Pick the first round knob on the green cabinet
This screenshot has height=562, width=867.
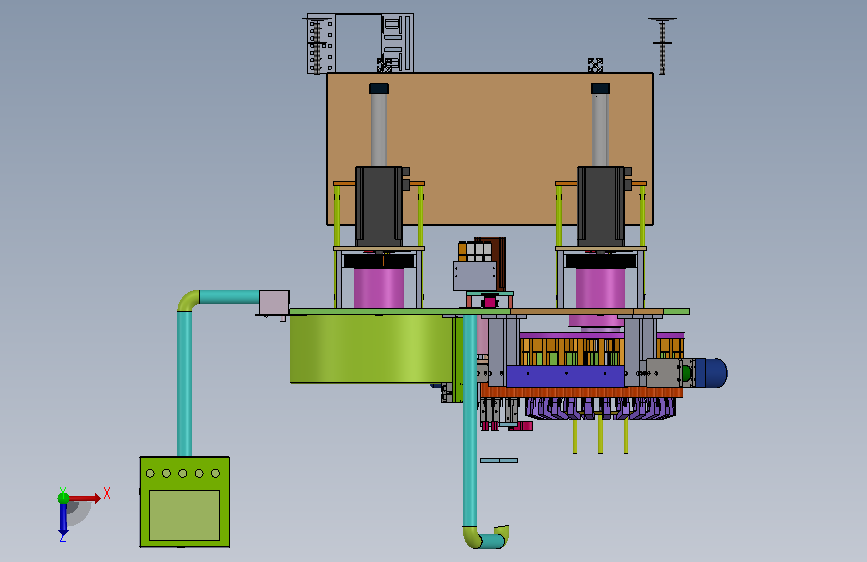pos(150,473)
